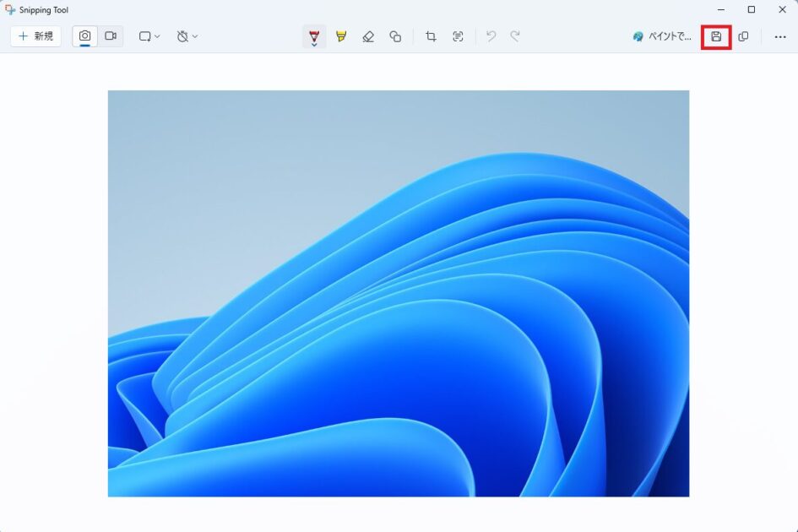The width and height of the screenshot is (798, 532).
Task: Open the delay timer dropdown
Action: (x=187, y=36)
